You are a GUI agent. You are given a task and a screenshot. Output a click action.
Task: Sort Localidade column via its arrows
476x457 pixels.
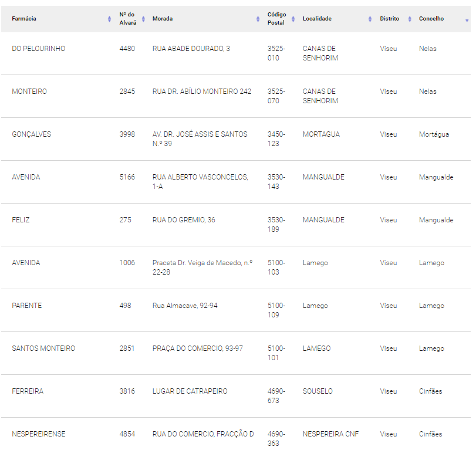click(370, 19)
